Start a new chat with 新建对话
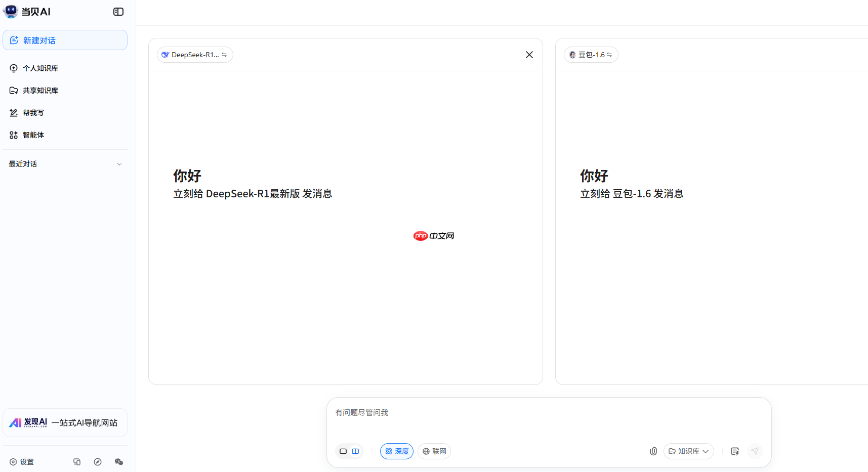Screen dimensions: 868x472 point(65,40)
